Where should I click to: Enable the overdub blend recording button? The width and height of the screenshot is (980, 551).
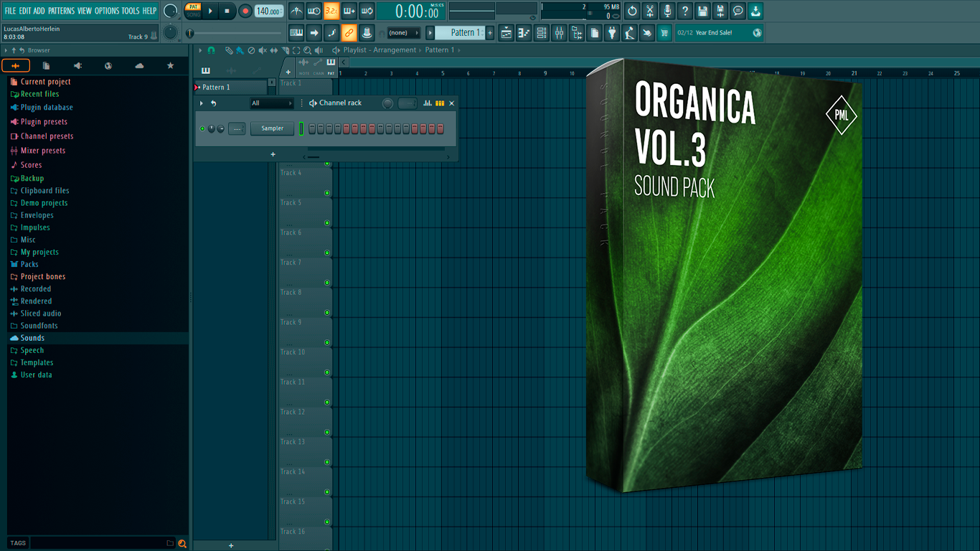(349, 11)
